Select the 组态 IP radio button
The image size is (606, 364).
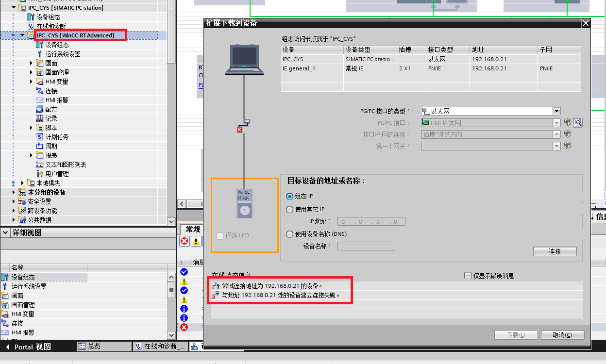(290, 196)
